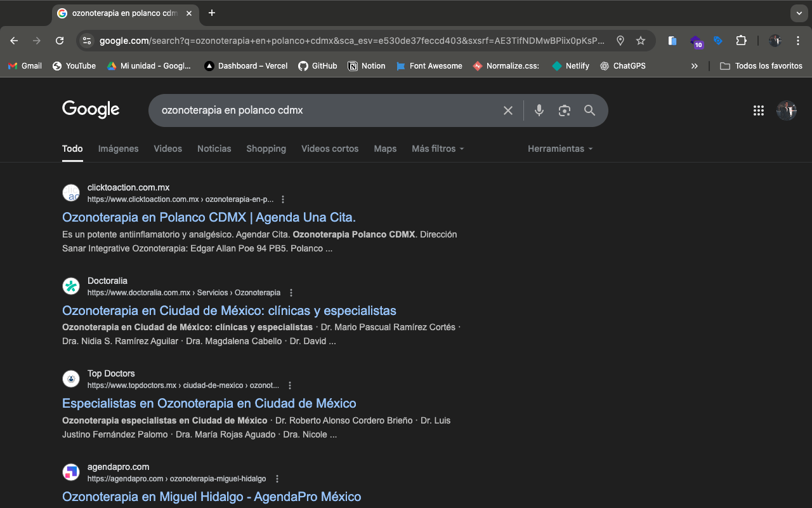
Task: Open Chrome profile avatar in toolbar
Action: (x=775, y=41)
